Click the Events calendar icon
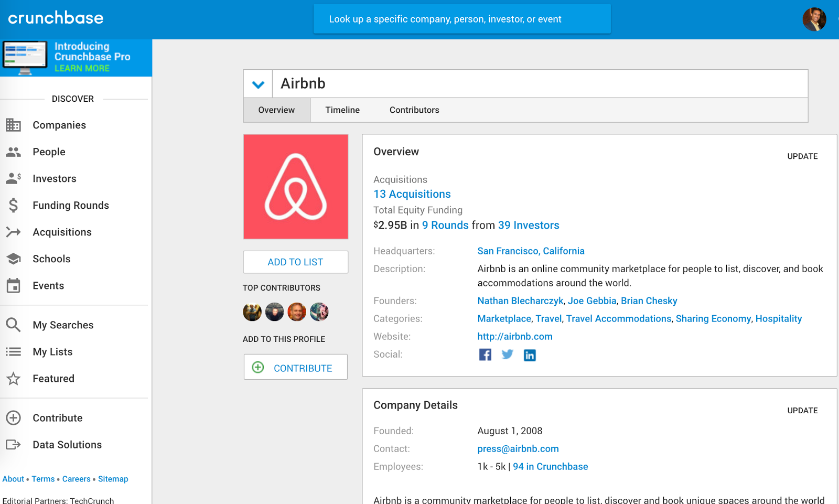Image resolution: width=839 pixels, height=504 pixels. tap(13, 285)
